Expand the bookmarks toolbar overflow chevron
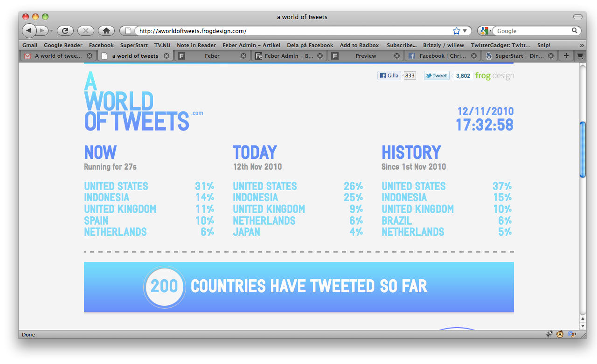The height and width of the screenshot is (364, 597). point(581,45)
